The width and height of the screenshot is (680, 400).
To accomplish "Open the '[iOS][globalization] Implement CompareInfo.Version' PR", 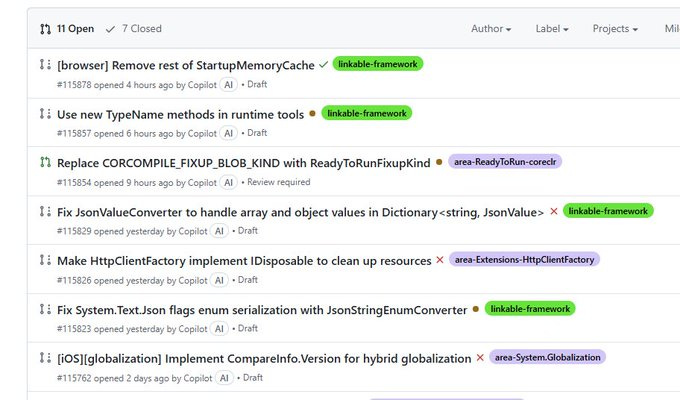I will (x=264, y=357).
